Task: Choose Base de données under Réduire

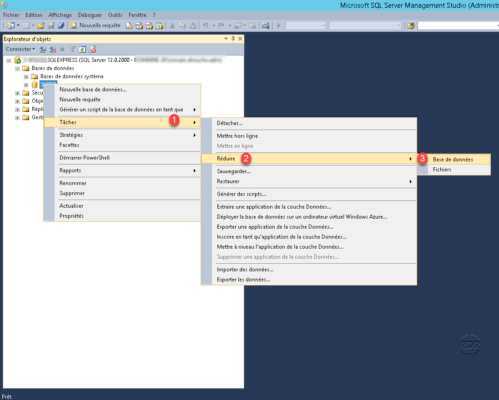Action: click(454, 159)
